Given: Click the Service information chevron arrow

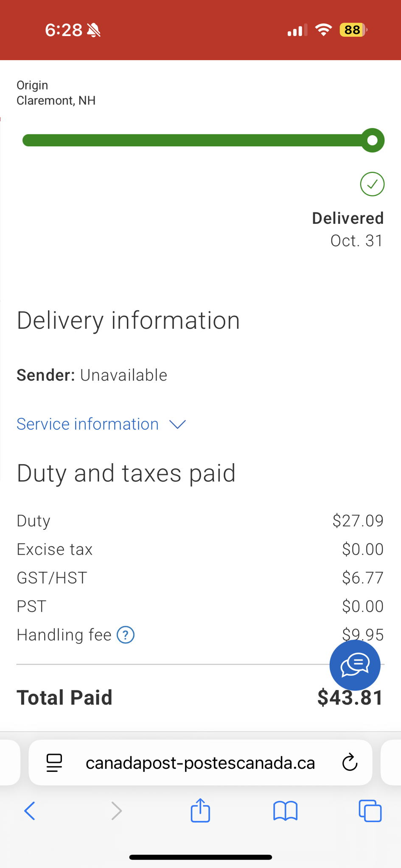Looking at the screenshot, I should pos(177,424).
